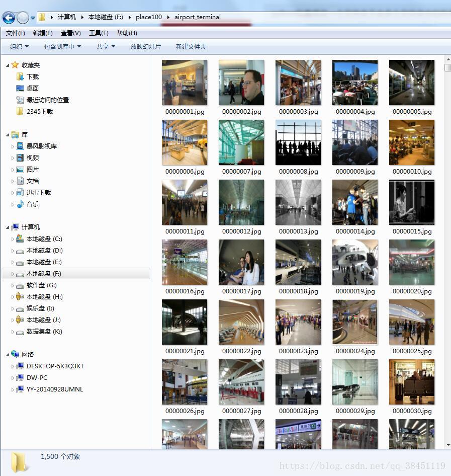Open 最近访问的位置 icon
The width and height of the screenshot is (451, 476).
pyautogui.click(x=20, y=100)
